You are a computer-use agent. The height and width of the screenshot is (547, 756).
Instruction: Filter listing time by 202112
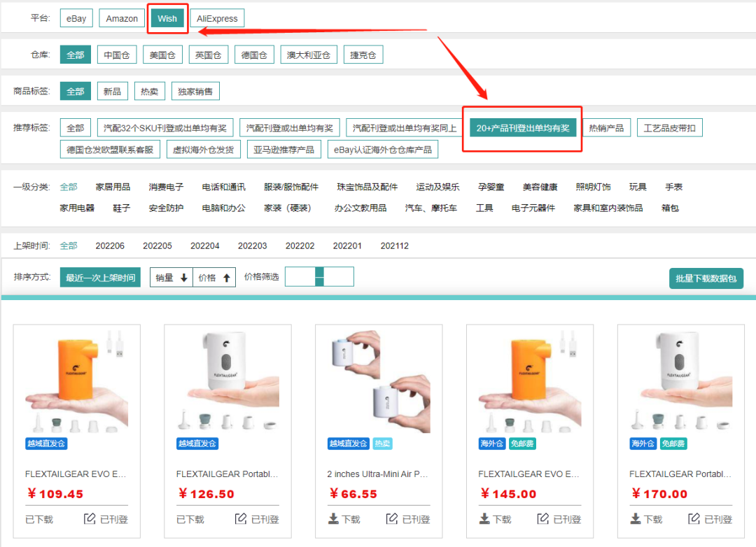point(394,246)
